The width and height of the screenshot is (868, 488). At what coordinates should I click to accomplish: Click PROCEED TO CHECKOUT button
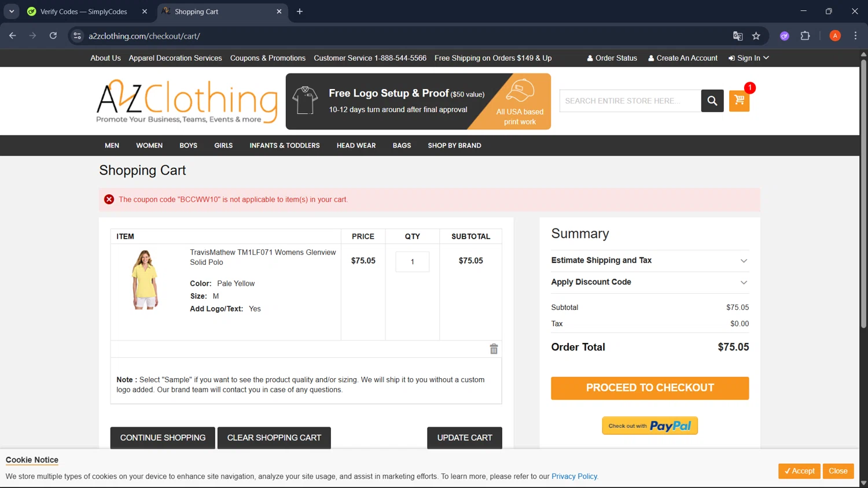coord(650,388)
